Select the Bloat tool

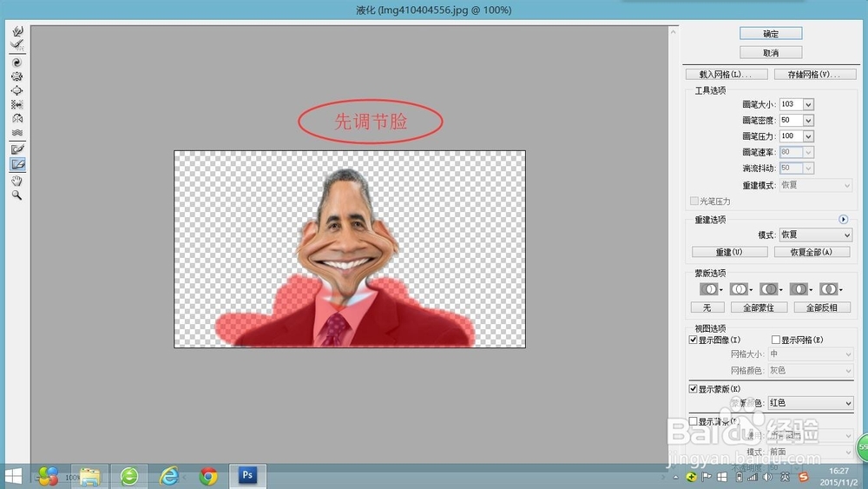(17, 90)
